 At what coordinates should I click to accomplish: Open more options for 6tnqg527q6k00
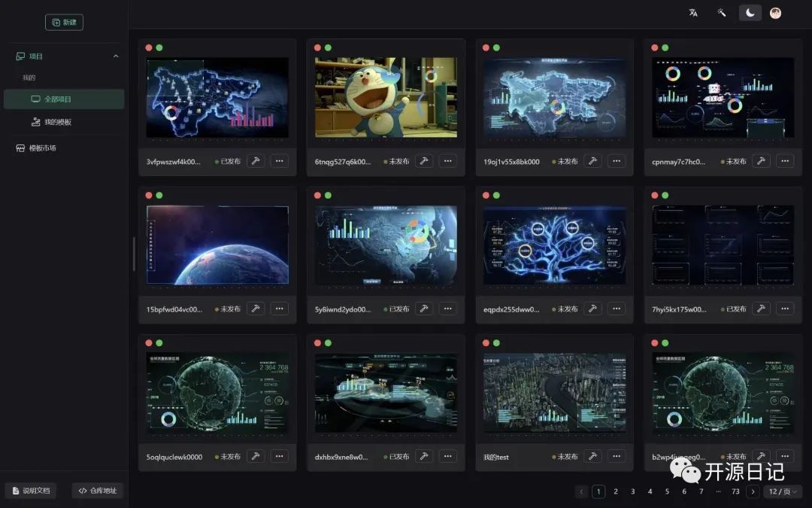pyautogui.click(x=447, y=161)
